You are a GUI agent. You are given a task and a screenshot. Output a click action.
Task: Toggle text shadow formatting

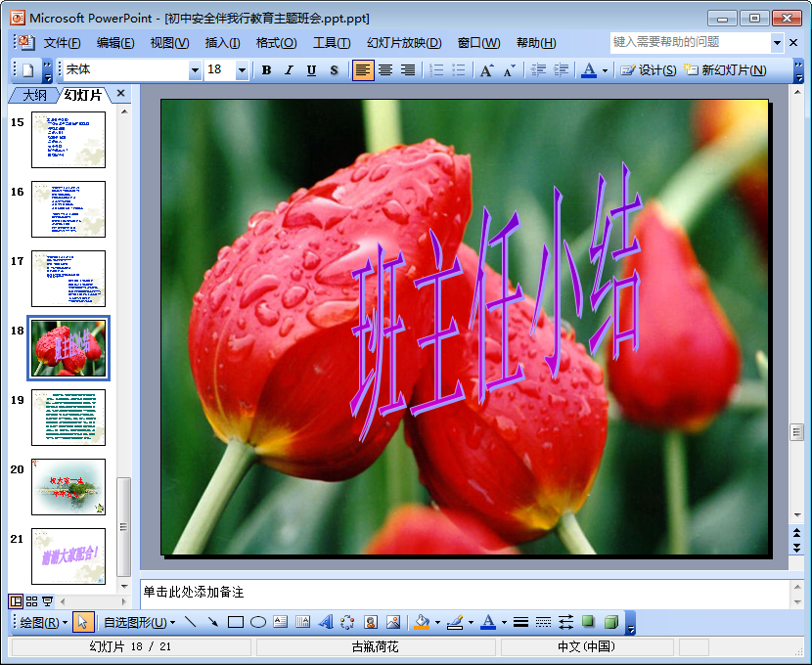pos(334,69)
